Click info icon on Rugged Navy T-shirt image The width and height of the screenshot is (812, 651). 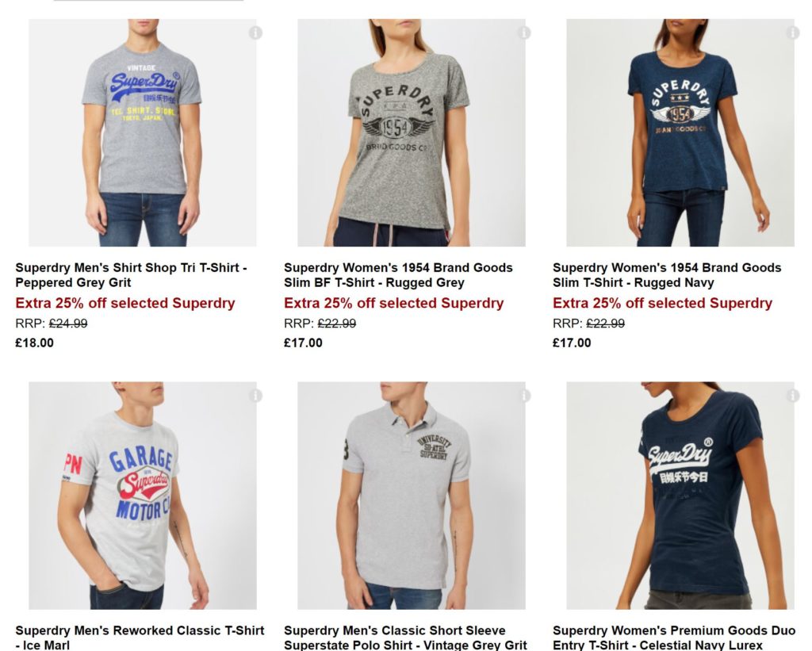793,33
